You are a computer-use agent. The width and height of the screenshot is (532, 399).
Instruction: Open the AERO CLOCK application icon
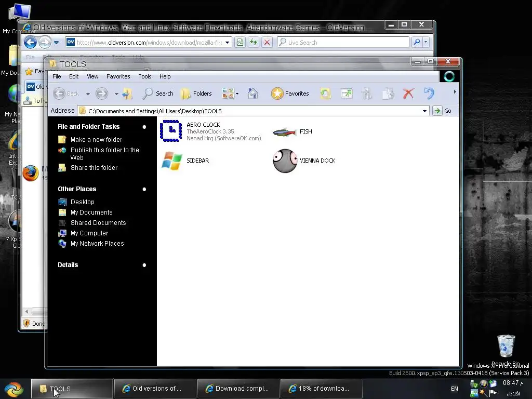(x=171, y=130)
